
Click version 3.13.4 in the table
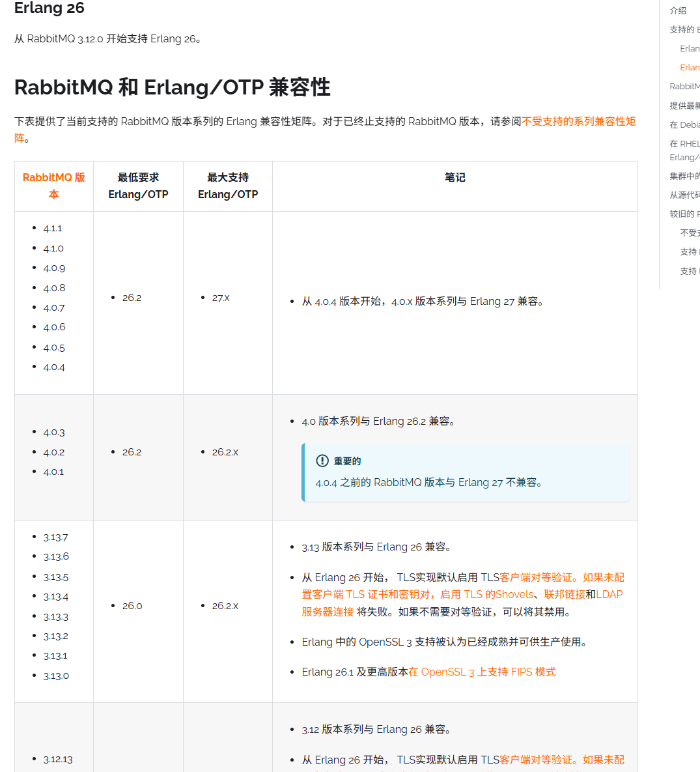tap(55, 597)
